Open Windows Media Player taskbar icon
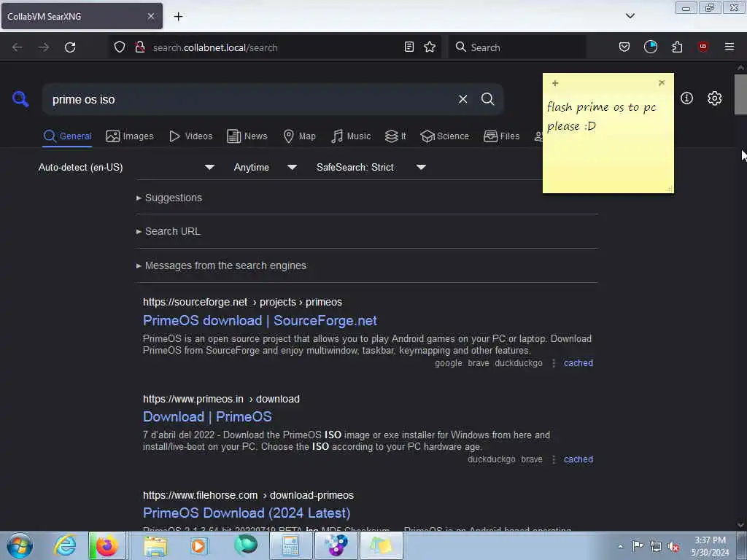This screenshot has height=560, width=747. [x=198, y=545]
